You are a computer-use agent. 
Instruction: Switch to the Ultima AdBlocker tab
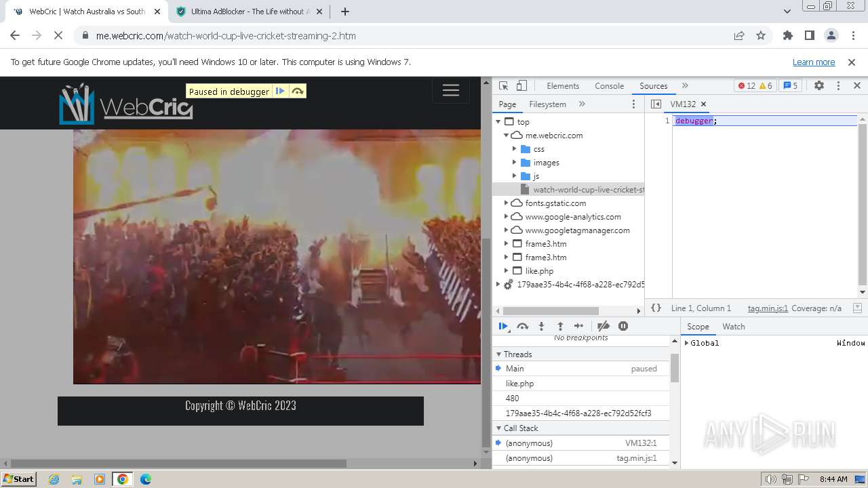(250, 12)
